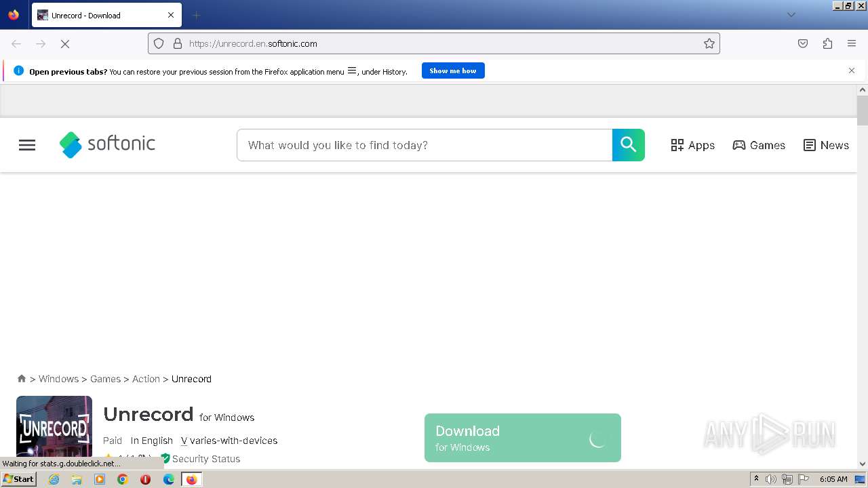The width and height of the screenshot is (868, 488).
Task: Follow the Windows breadcrumb link
Action: (x=58, y=379)
